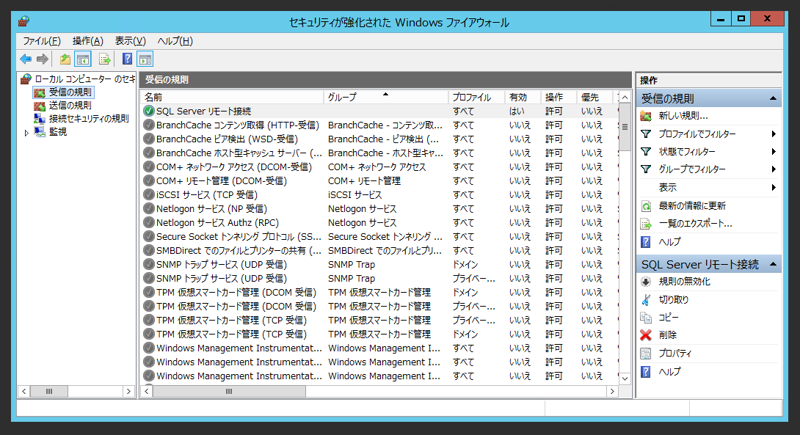This screenshot has width=800, height=435.
Task: Sort by the 有効 column header
Action: tap(522, 97)
